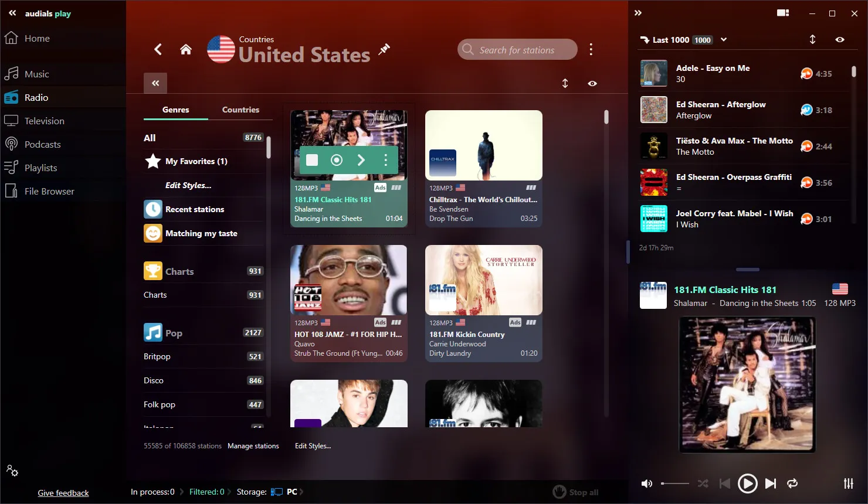
Task: Select Ed Sheeran - Afterglow track
Action: [x=744, y=110]
